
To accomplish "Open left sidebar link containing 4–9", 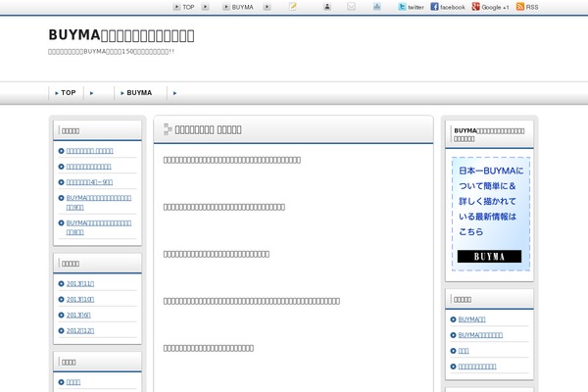I will (x=89, y=182).
